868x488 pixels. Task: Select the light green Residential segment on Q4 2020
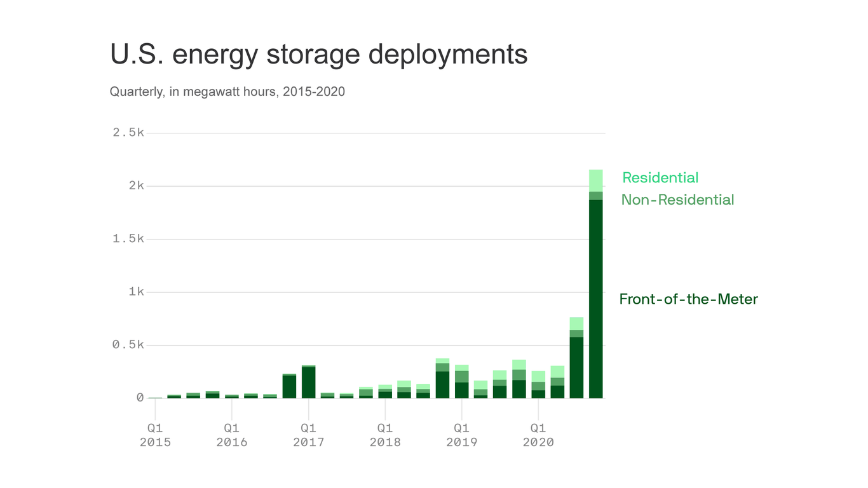pyautogui.click(x=596, y=181)
